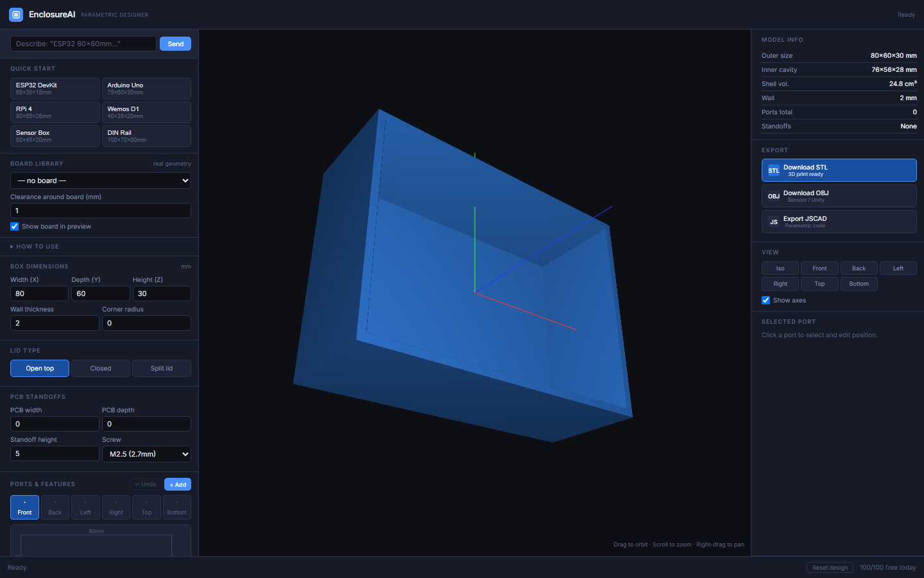Switch to the Right ports face tab
The image size is (924, 578).
pyautogui.click(x=116, y=507)
